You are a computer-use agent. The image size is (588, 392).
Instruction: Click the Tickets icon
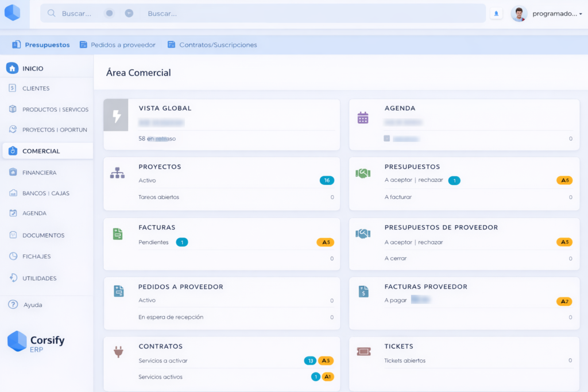(363, 352)
